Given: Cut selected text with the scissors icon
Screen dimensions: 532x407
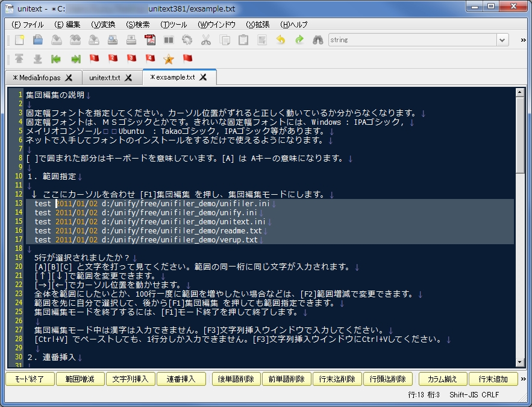Looking at the screenshot, I should click(207, 40).
